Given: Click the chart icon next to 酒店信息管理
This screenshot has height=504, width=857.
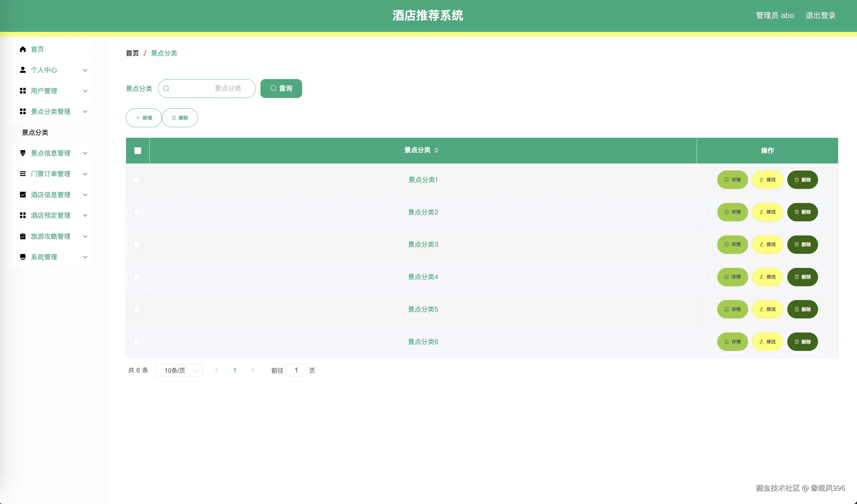Looking at the screenshot, I should pyautogui.click(x=23, y=194).
